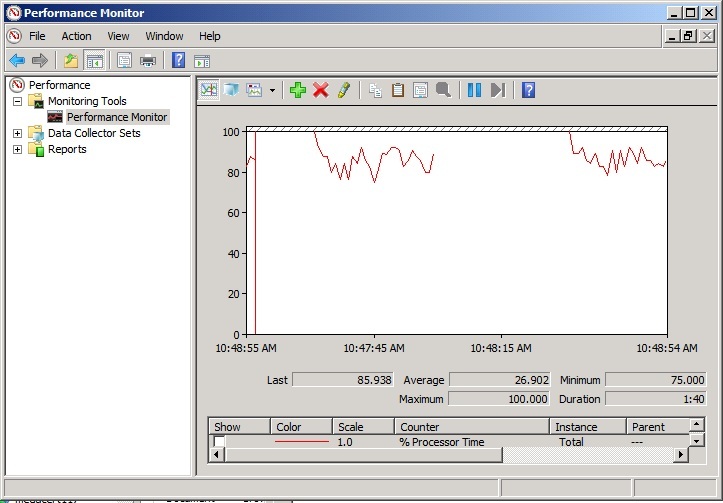Expand the Data Collector Sets node
The width and height of the screenshot is (723, 503).
point(17,133)
